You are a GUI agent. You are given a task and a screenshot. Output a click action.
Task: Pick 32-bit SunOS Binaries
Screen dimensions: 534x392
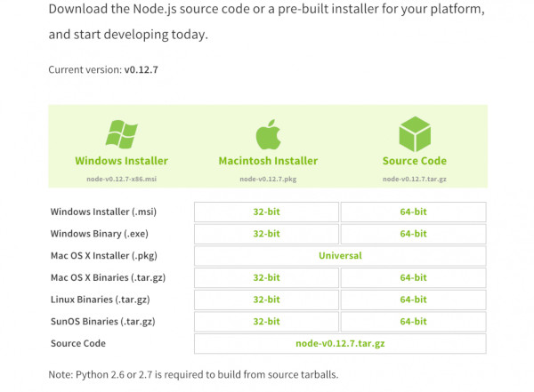(266, 322)
